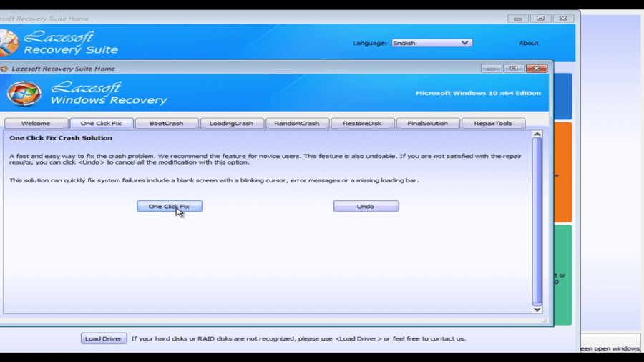Click the scrollbar up arrow
The image size is (644, 362).
click(537, 134)
